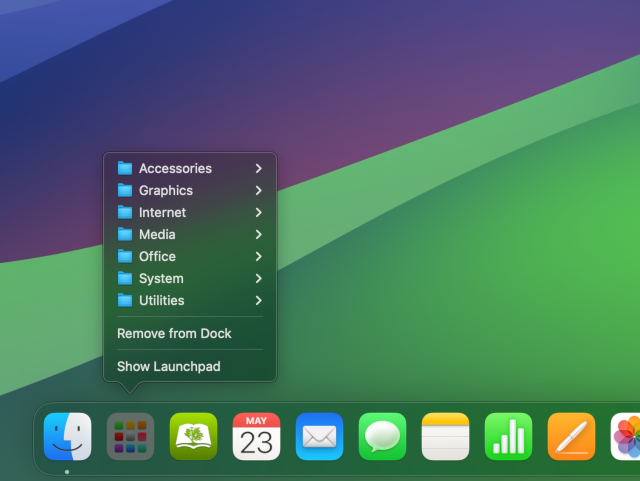This screenshot has width=640, height=481.
Task: Click the folder icon beside Internet
Action: coord(125,212)
